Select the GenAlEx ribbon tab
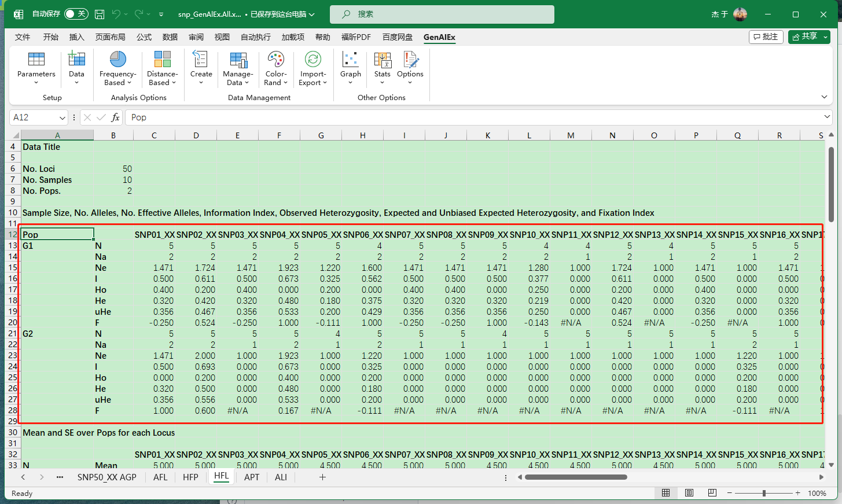842x504 pixels. 439,37
